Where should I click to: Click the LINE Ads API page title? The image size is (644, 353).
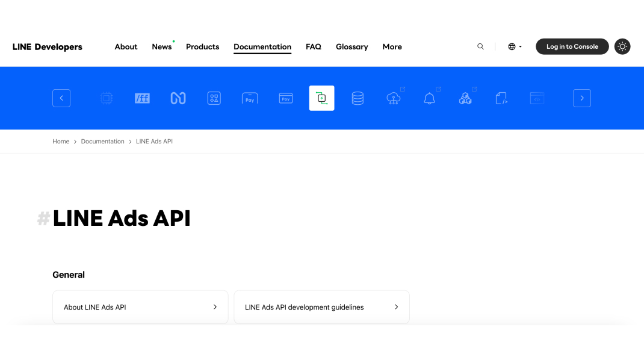coord(122,218)
